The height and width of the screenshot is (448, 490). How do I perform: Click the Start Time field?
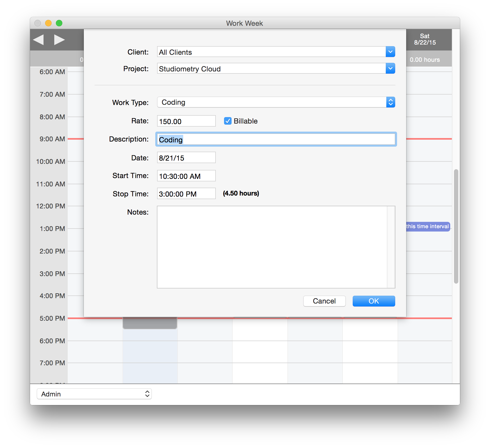click(186, 176)
